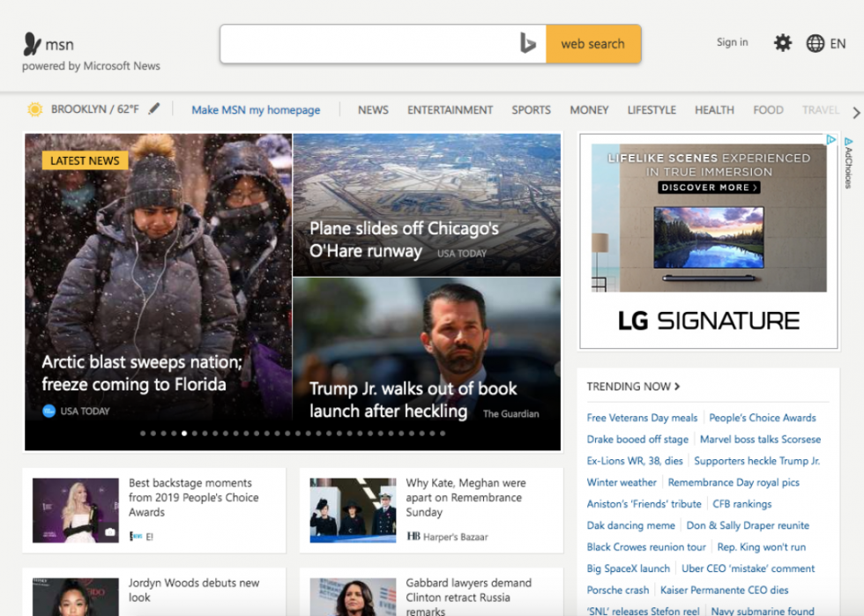Screen dimensions: 864x616
Task: Open the FOOD section
Action: pyautogui.click(x=768, y=109)
